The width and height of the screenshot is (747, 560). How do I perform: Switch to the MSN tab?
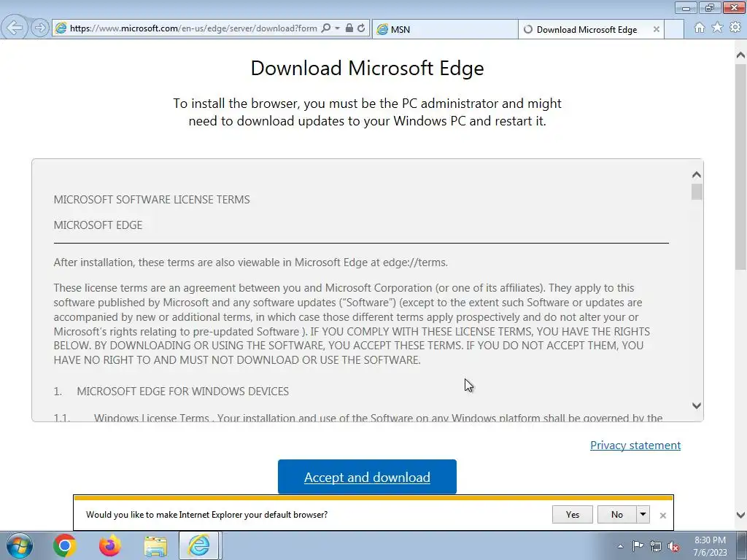(445, 29)
